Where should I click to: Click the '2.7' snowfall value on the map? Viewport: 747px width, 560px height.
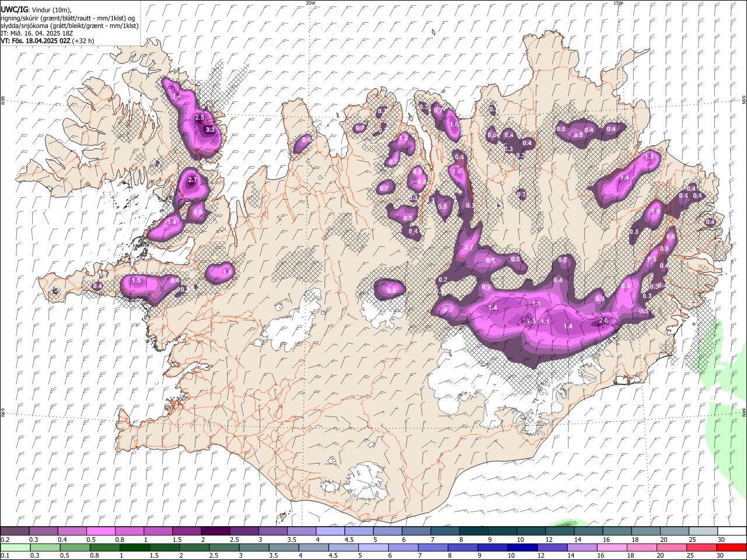click(193, 180)
